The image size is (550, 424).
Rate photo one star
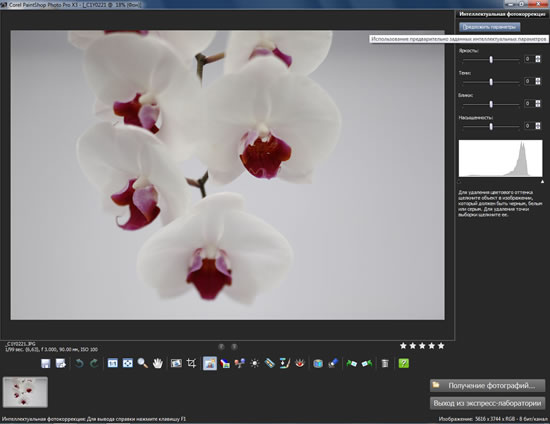(403, 346)
